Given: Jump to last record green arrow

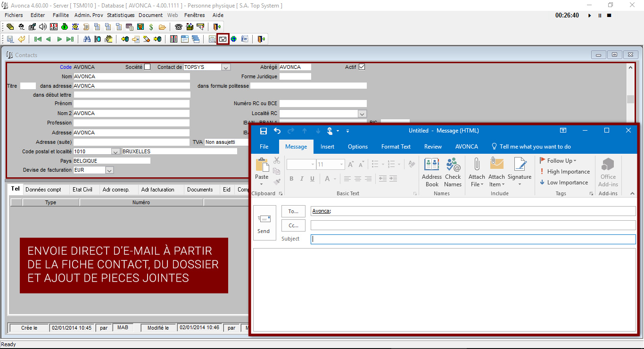Looking at the screenshot, I should click(x=70, y=39).
